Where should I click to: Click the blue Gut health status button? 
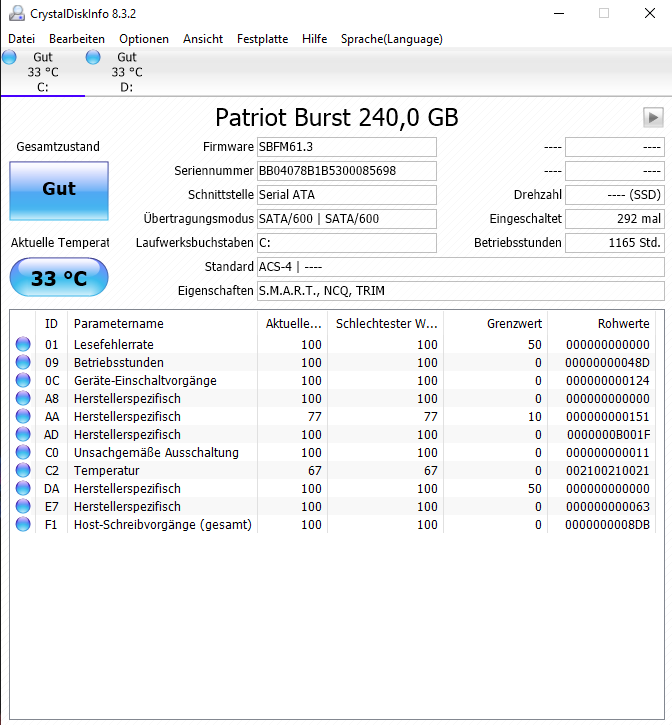(59, 190)
